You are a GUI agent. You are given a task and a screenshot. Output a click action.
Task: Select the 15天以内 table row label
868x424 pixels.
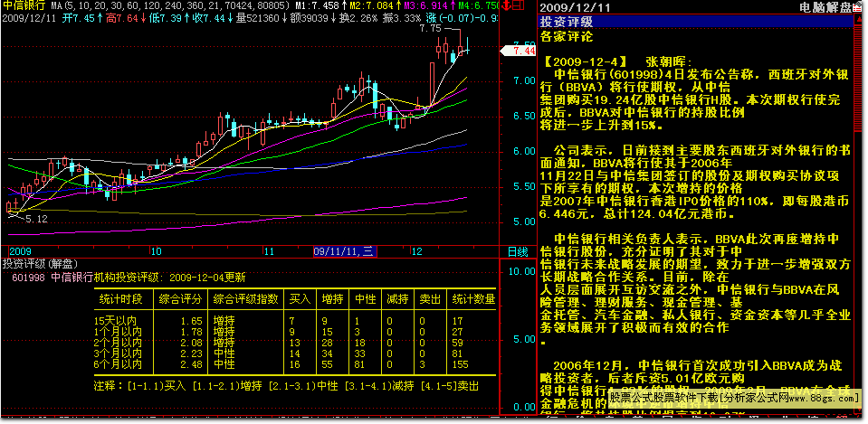click(115, 321)
